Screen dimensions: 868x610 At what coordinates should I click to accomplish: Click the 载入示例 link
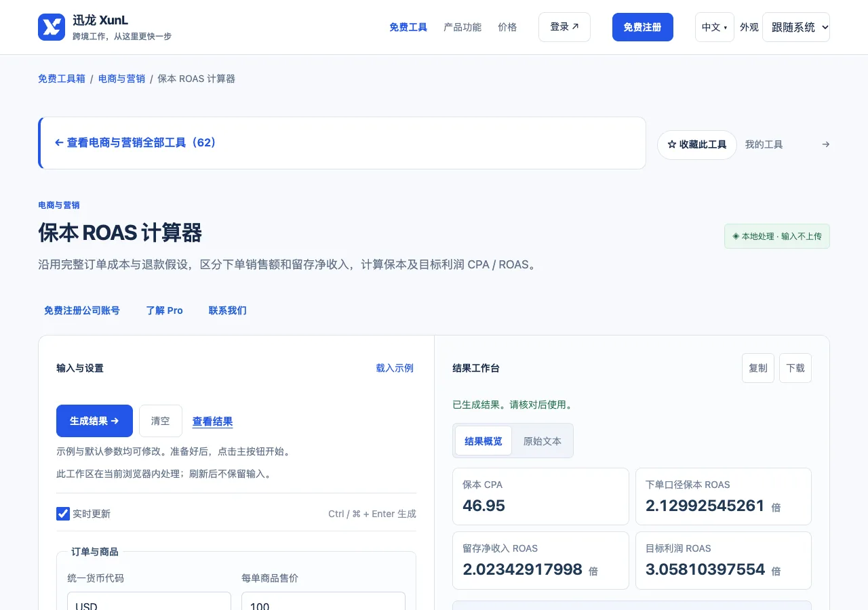pos(395,368)
